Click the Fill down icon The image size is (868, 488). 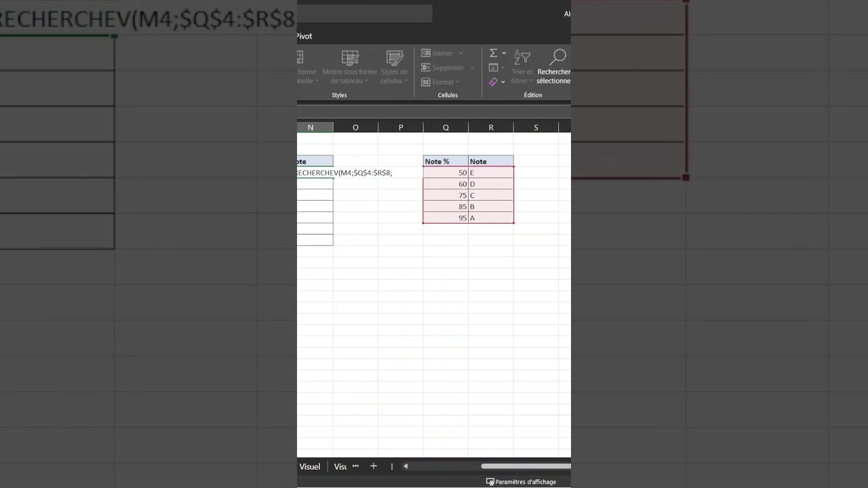point(494,67)
